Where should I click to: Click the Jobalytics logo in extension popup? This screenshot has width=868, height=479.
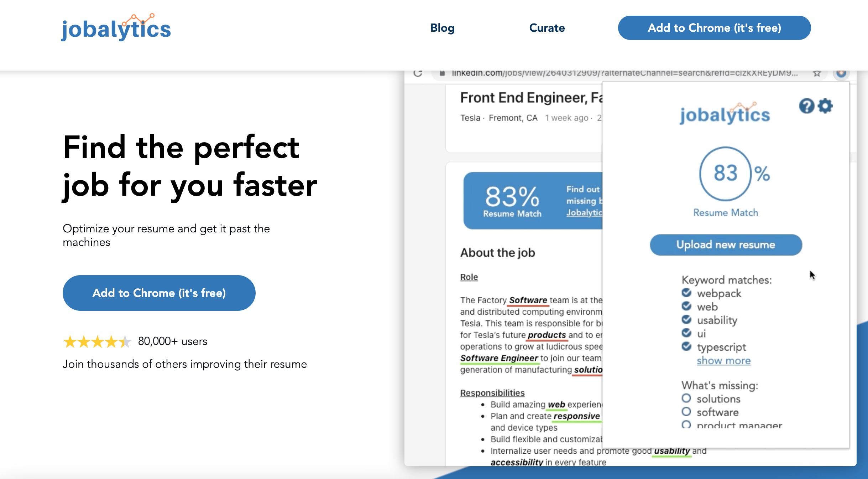pyautogui.click(x=725, y=114)
